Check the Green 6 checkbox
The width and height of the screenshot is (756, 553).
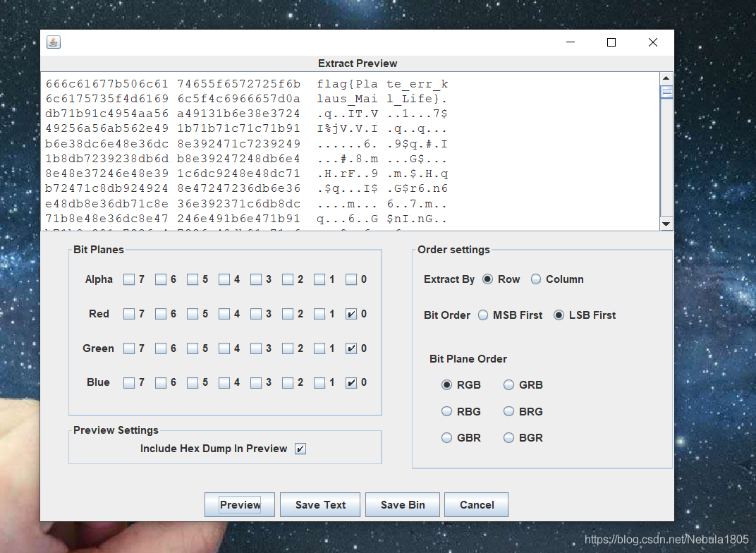click(161, 348)
